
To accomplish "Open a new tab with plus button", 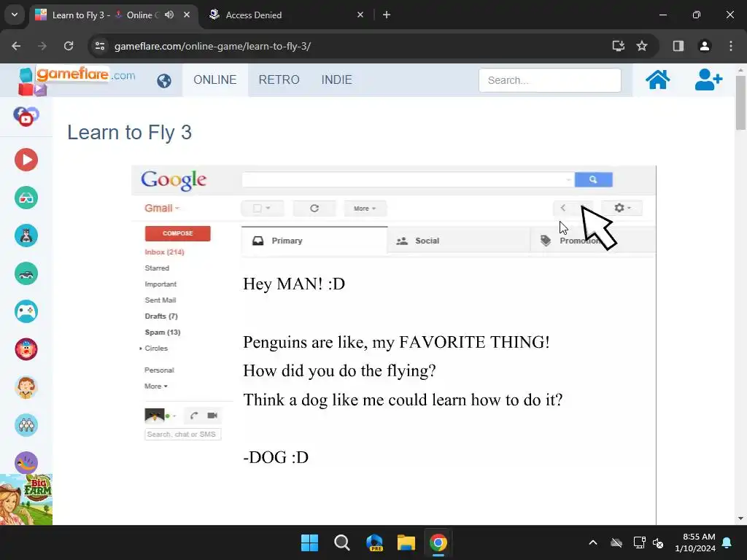I will (387, 15).
